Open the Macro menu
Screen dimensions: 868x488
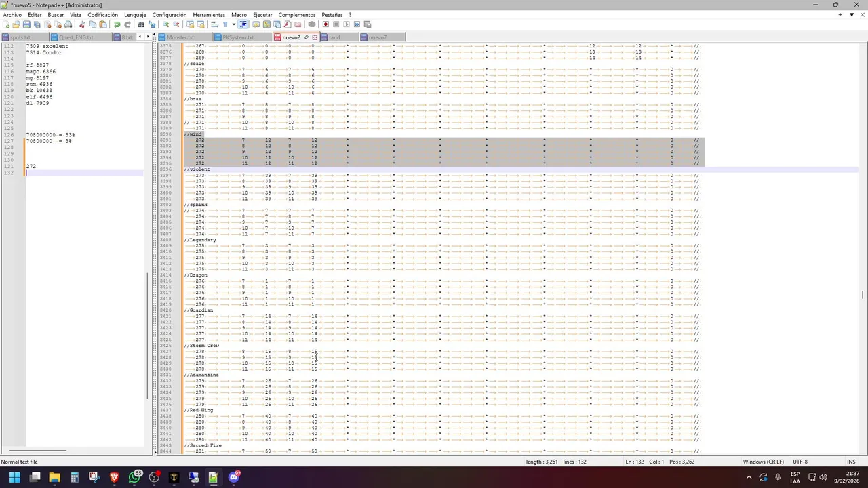click(x=239, y=14)
